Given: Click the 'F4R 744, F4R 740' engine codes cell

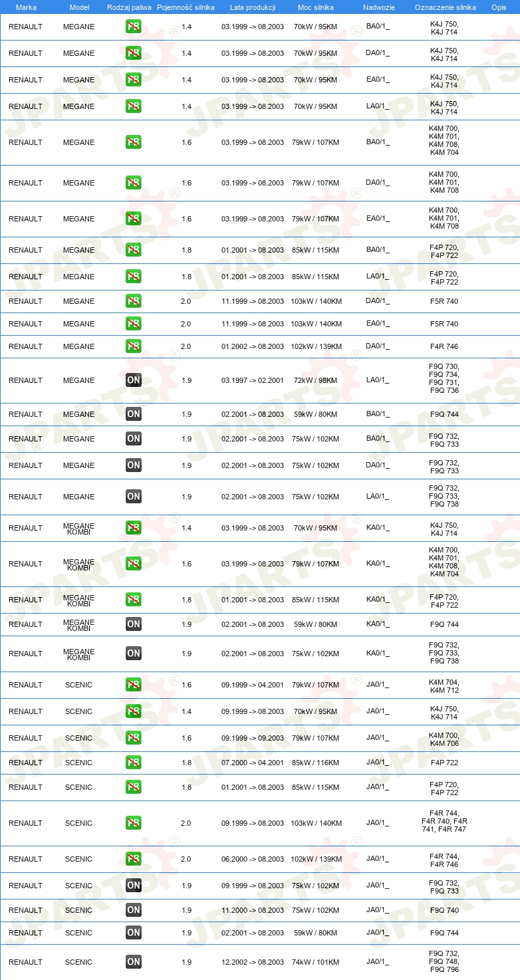Looking at the screenshot, I should point(444,821).
